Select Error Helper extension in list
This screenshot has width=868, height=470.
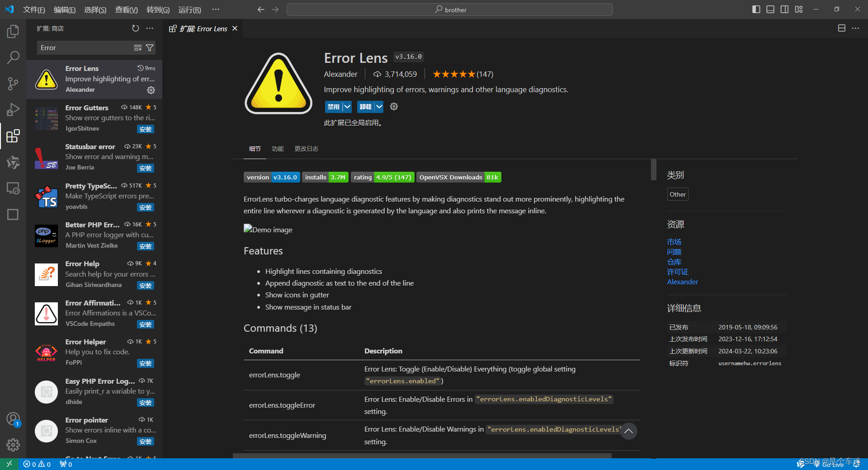click(x=94, y=352)
